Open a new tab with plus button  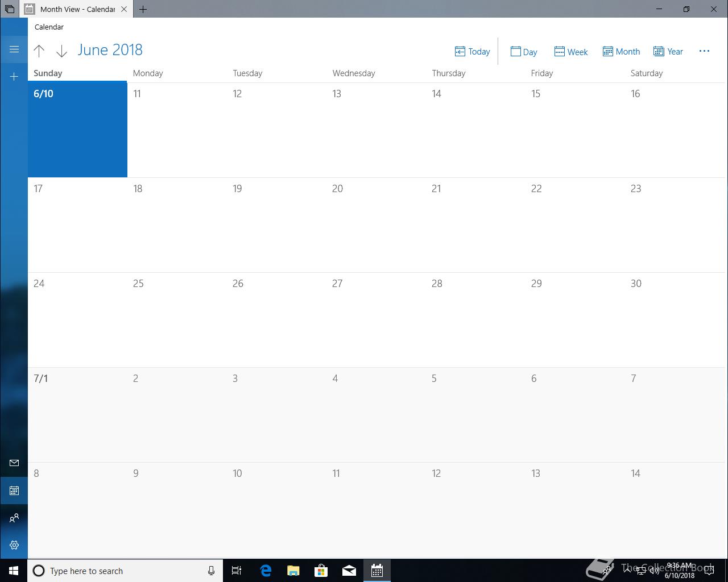[143, 9]
